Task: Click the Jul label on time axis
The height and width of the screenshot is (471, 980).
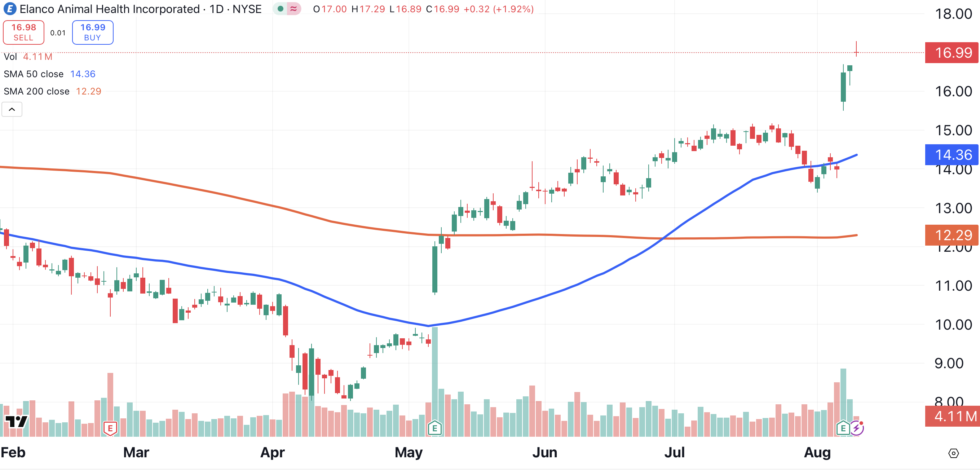Action: coord(674,452)
